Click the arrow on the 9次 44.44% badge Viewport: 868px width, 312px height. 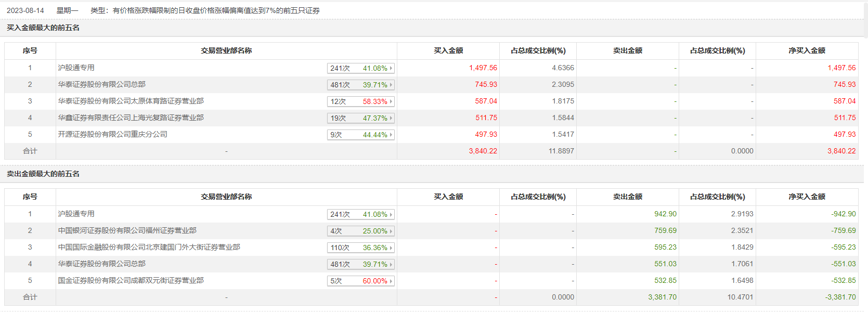coord(391,135)
